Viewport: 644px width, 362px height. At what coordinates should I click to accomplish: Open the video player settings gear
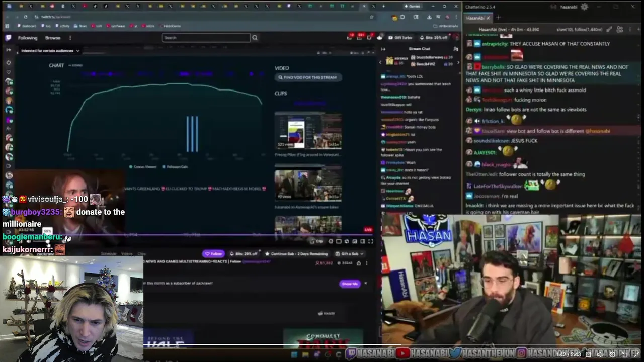613,354
